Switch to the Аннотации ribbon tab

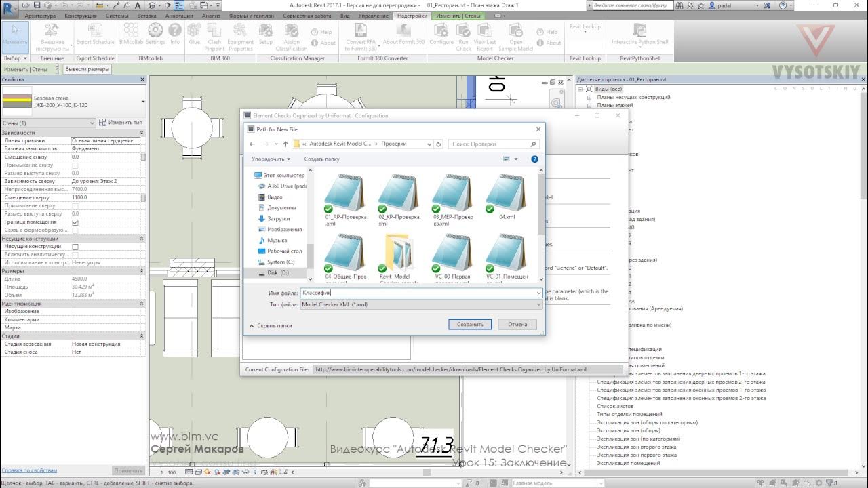click(179, 15)
